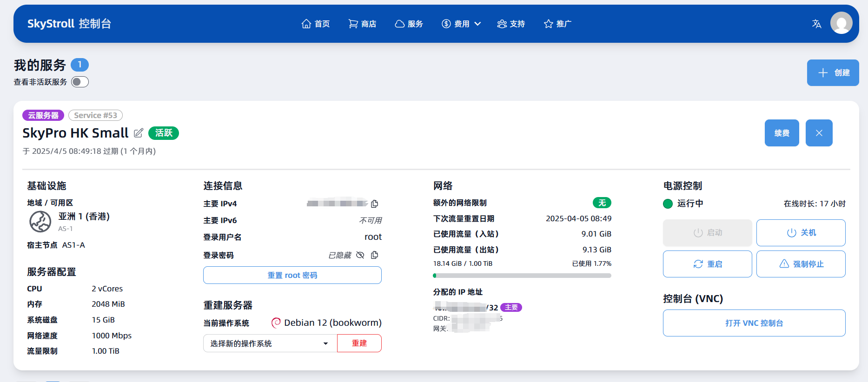Expand the 费用 billing dropdown

click(461, 24)
